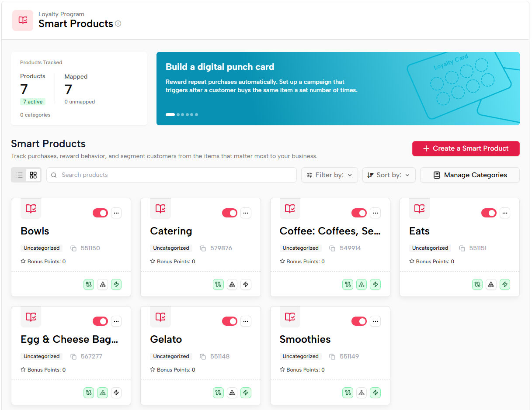Screen dimensions: 532x410
Task: Click the segment dots icon on Bowls card
Action: [x=102, y=284]
